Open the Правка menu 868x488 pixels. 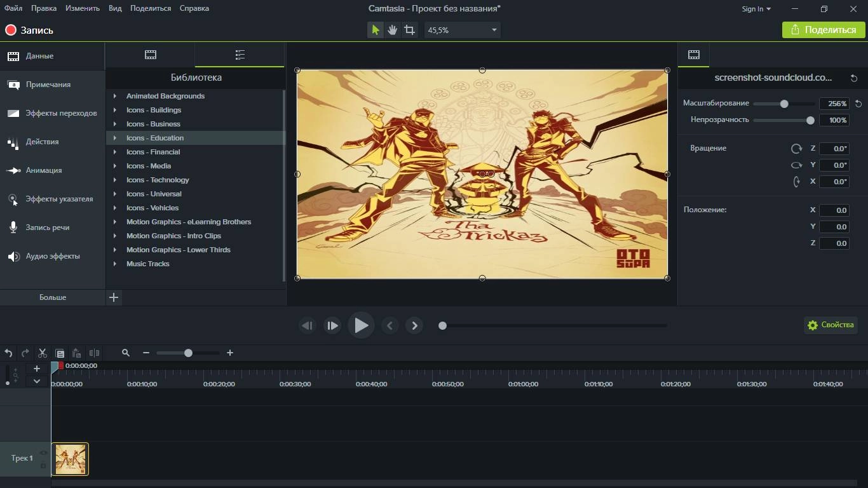(x=44, y=8)
